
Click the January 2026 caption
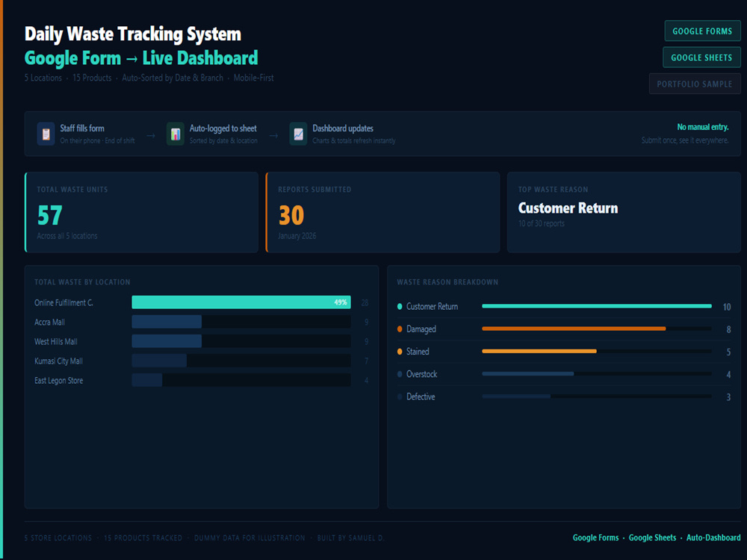click(x=297, y=236)
